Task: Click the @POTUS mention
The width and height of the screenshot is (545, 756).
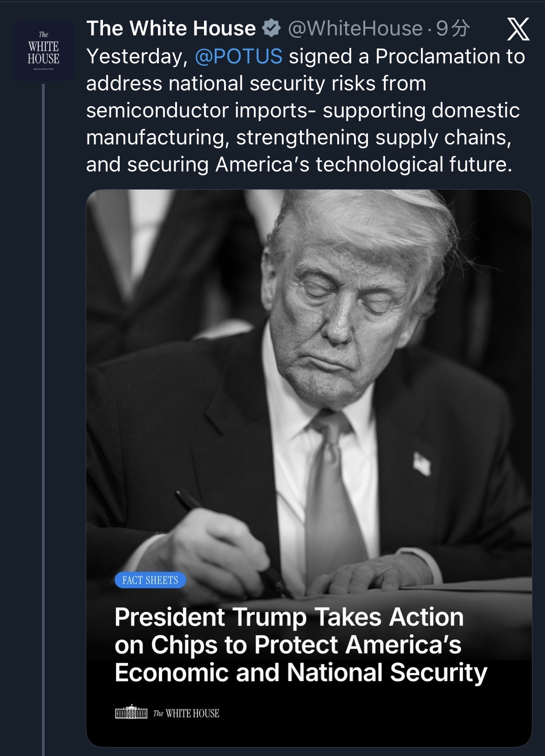Action: 238,56
